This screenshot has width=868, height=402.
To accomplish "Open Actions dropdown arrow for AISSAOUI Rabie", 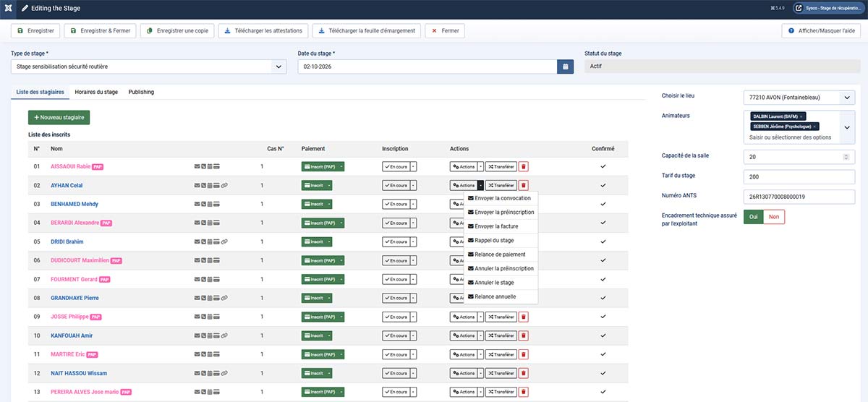I will point(480,166).
